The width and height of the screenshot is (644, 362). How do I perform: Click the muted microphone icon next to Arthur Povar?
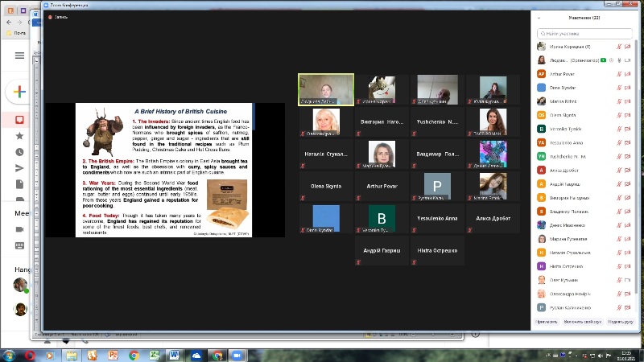618,73
